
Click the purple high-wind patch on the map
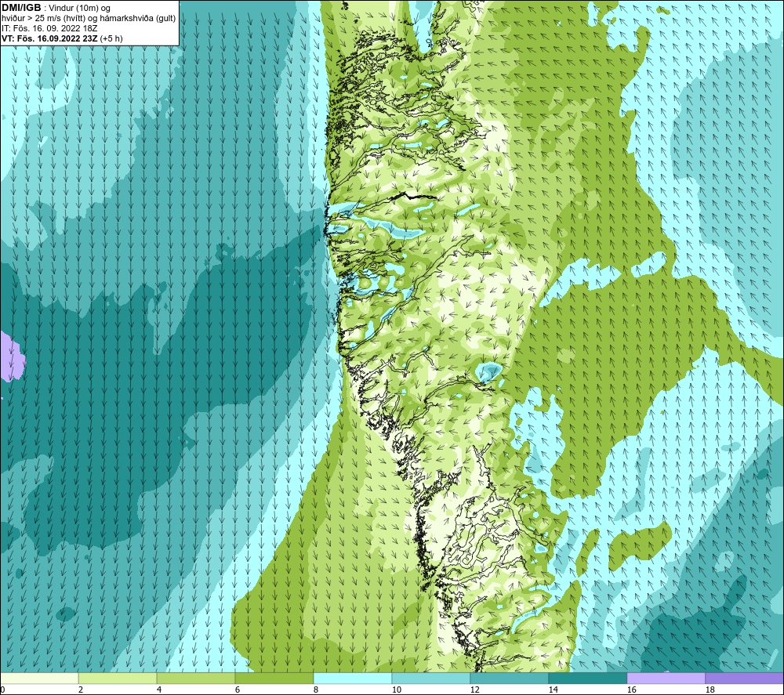click(x=11, y=357)
